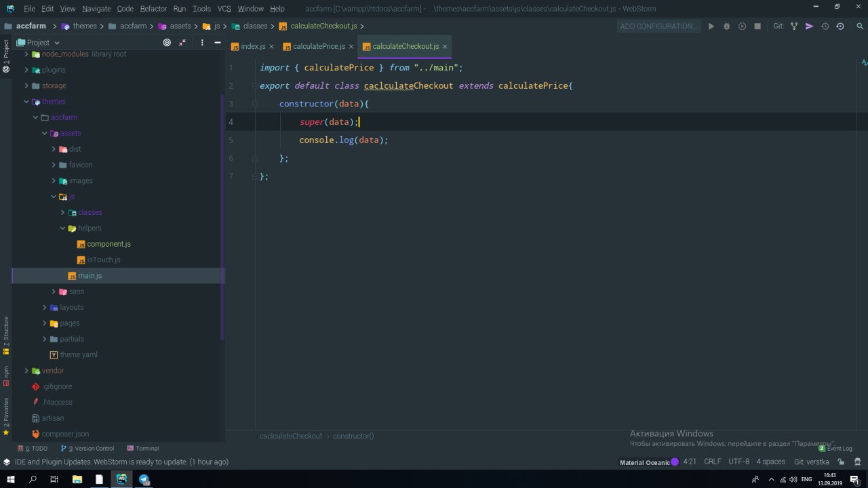
Task: Click the tool windows quick-access icon bottom-left
Action: coord(6,462)
